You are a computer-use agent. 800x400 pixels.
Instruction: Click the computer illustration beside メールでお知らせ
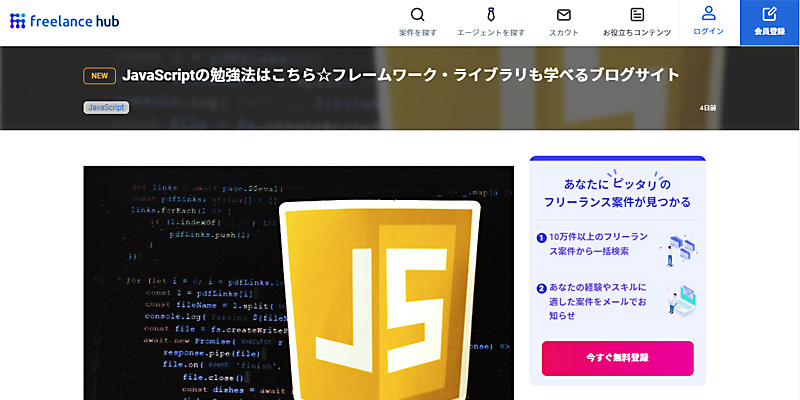click(x=681, y=297)
